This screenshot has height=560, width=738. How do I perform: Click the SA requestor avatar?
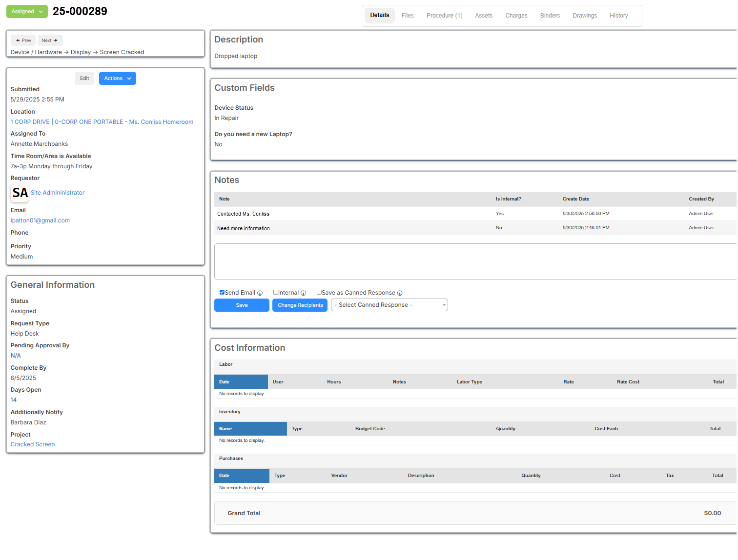tap(20, 193)
